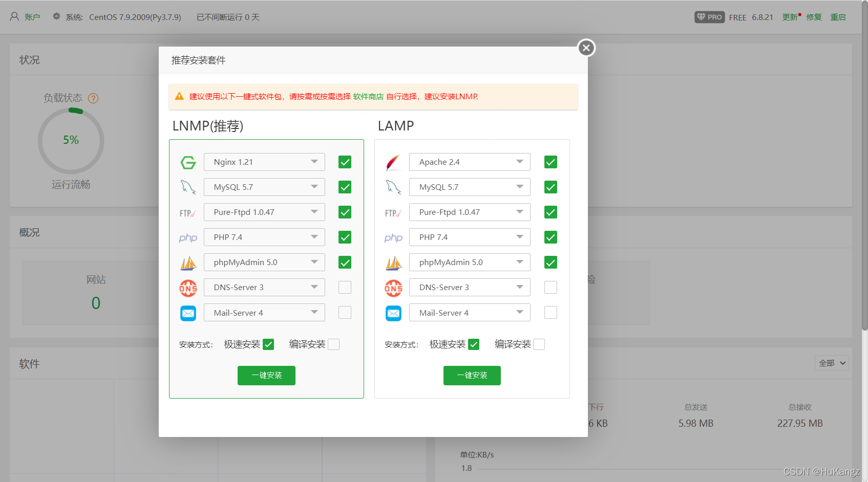Open the 全部 filter dropdown

832,363
